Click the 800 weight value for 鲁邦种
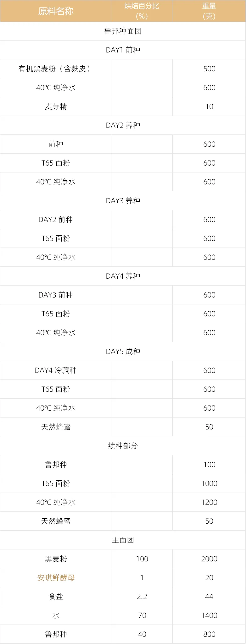Image resolution: width=246 pixels, height=644 pixels. tap(209, 634)
